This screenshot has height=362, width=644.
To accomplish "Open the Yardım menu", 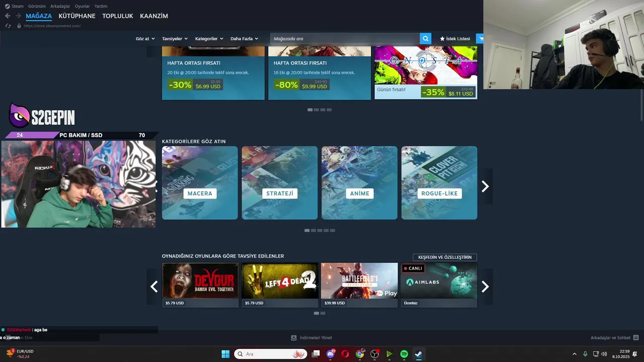I will [101, 6].
